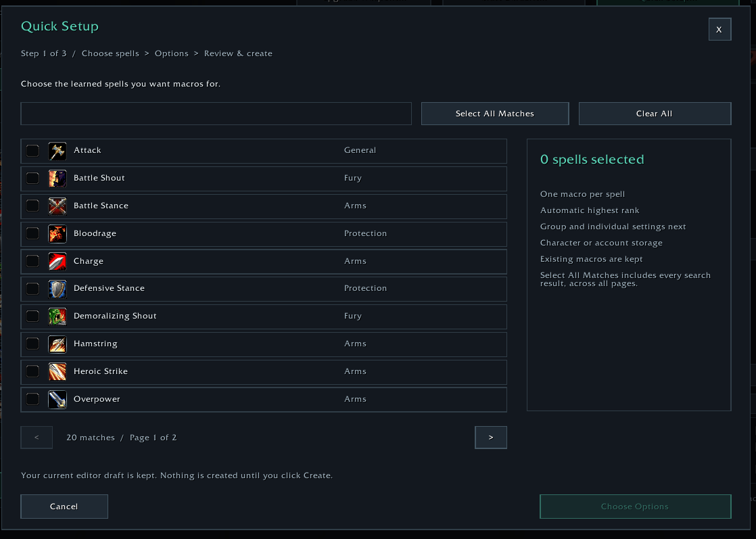
Task: Click the Charge spell icon
Action: 57,262
